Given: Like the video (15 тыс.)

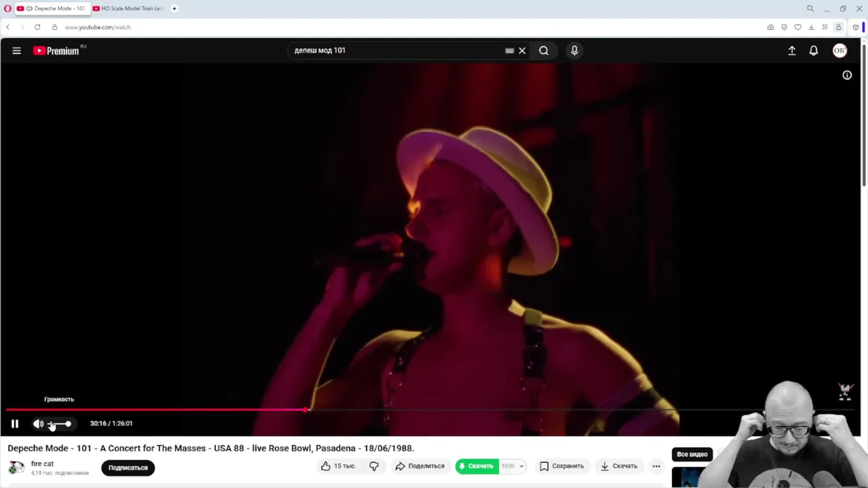Looking at the screenshot, I should (338, 466).
